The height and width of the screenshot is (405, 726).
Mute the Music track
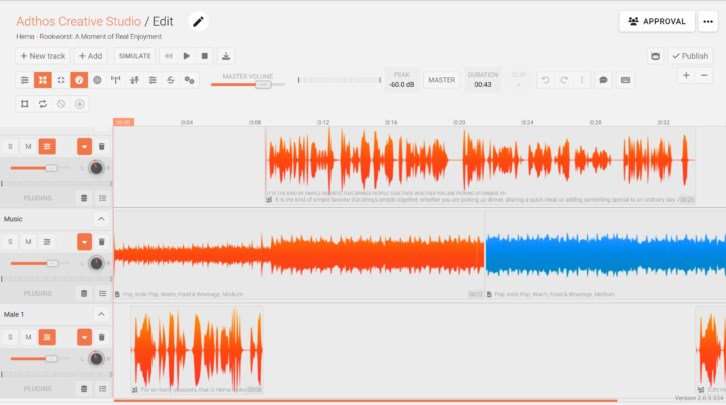[28, 242]
